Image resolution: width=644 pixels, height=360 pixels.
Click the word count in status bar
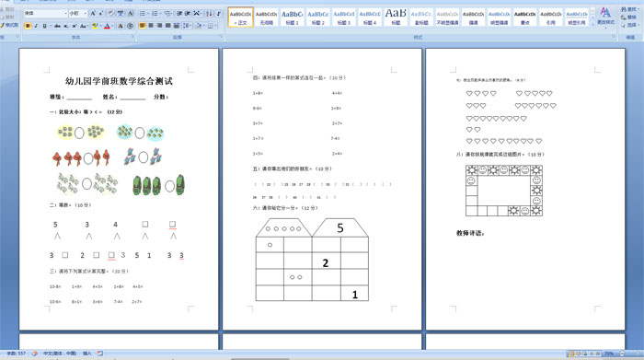16,354
